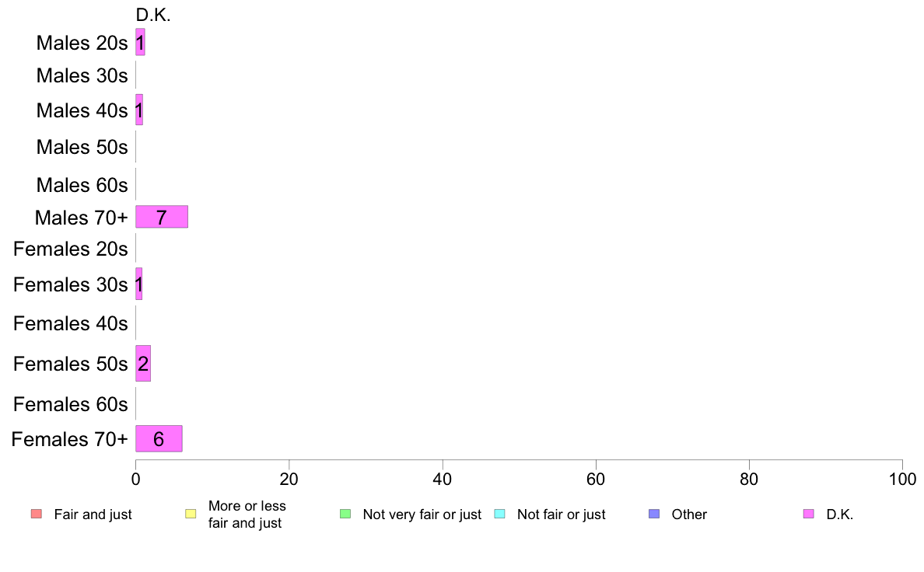924x572 pixels.
Task: Click the D.K. column header
Action: 153,16
